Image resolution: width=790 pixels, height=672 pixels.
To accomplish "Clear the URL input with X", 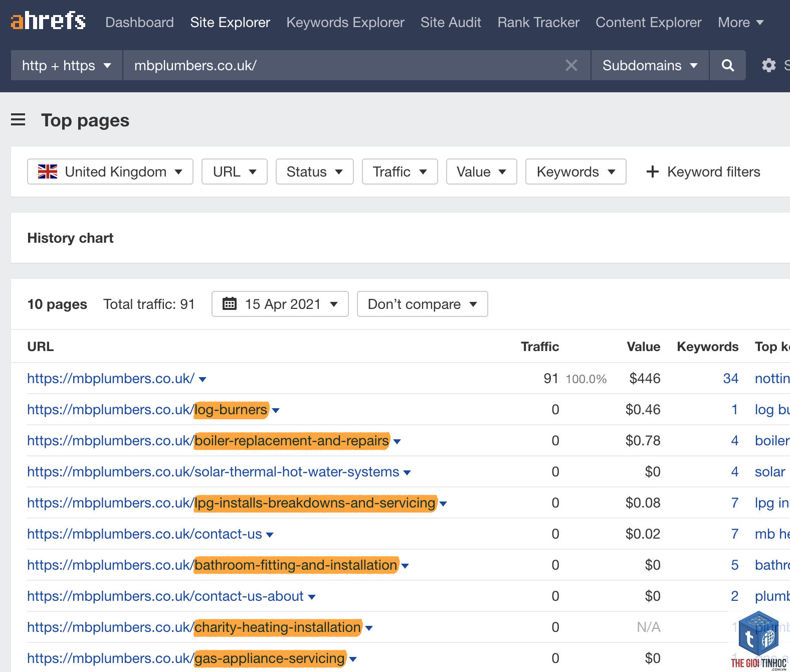I will [571, 65].
